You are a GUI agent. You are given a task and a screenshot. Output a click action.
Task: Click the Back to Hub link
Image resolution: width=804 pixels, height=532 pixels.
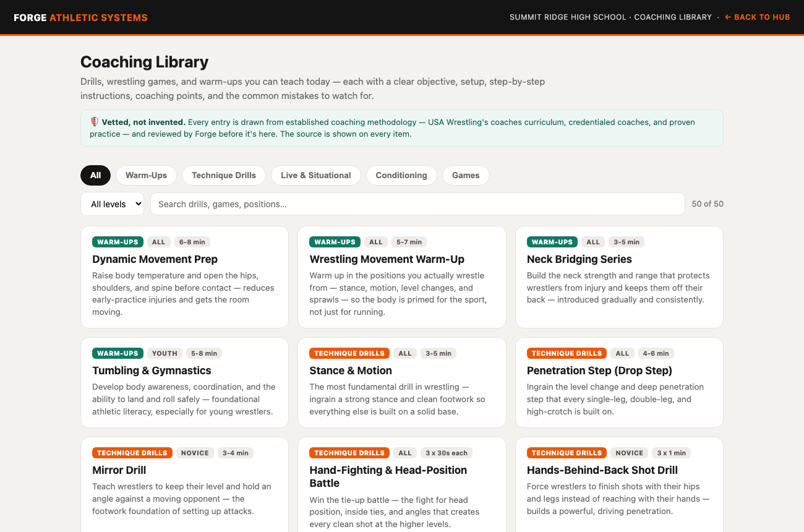[x=757, y=17]
